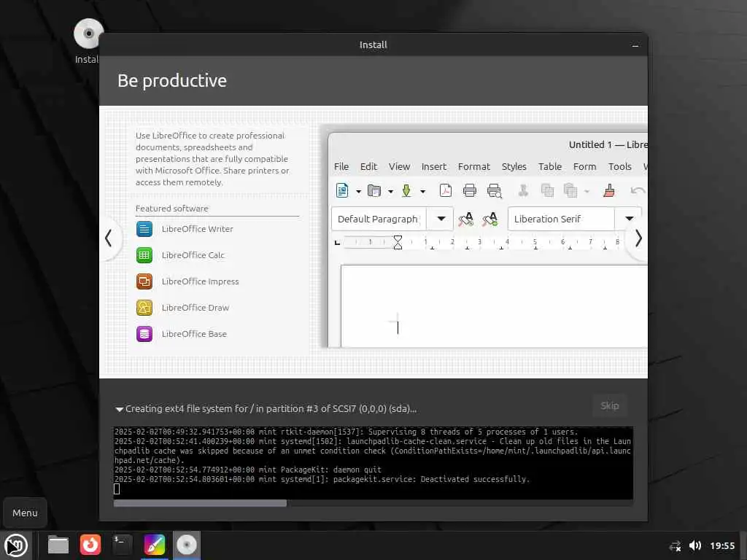The image size is (747, 560).
Task: Advance slideshow with right arrow
Action: (x=638, y=238)
